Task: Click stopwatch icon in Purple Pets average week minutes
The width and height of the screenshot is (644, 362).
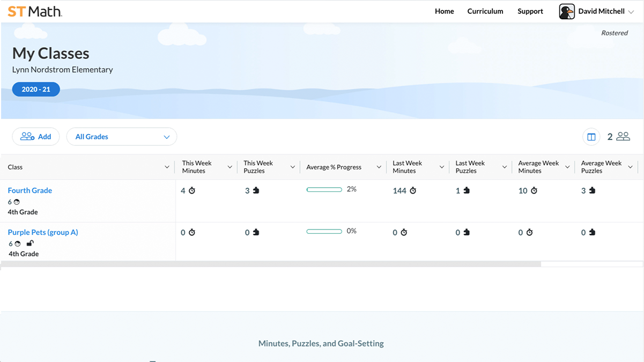Action: (529, 232)
